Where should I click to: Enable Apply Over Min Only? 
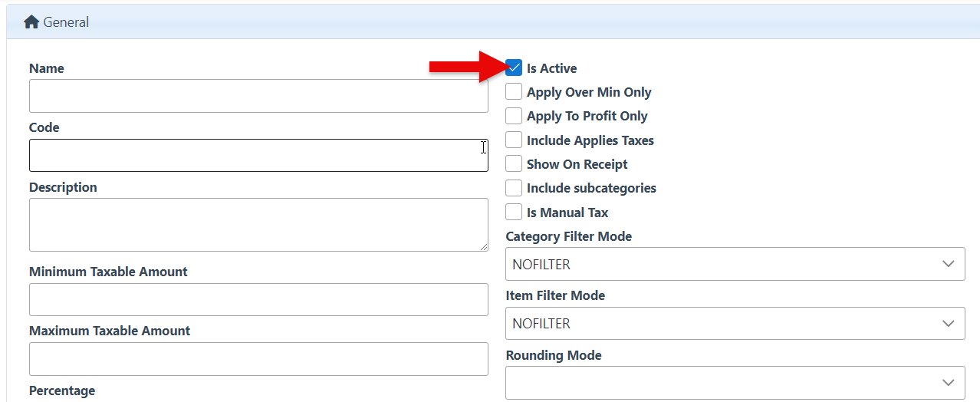(514, 92)
